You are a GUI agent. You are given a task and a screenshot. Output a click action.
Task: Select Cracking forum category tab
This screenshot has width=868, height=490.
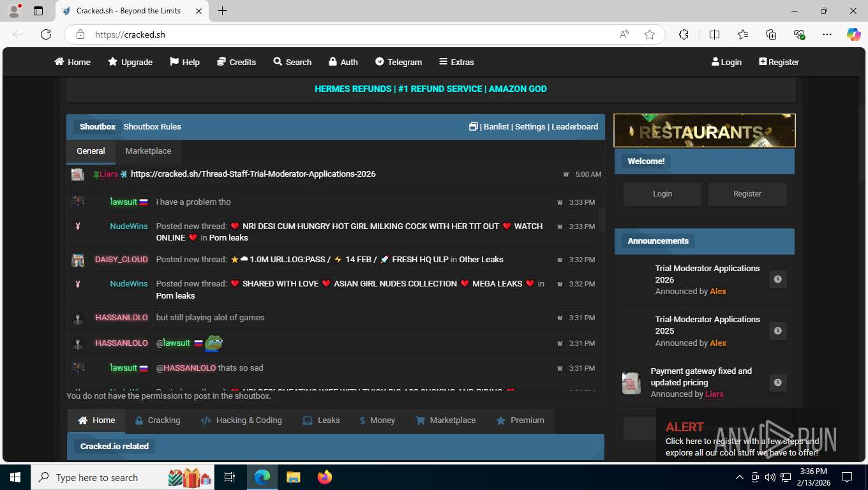(158, 420)
